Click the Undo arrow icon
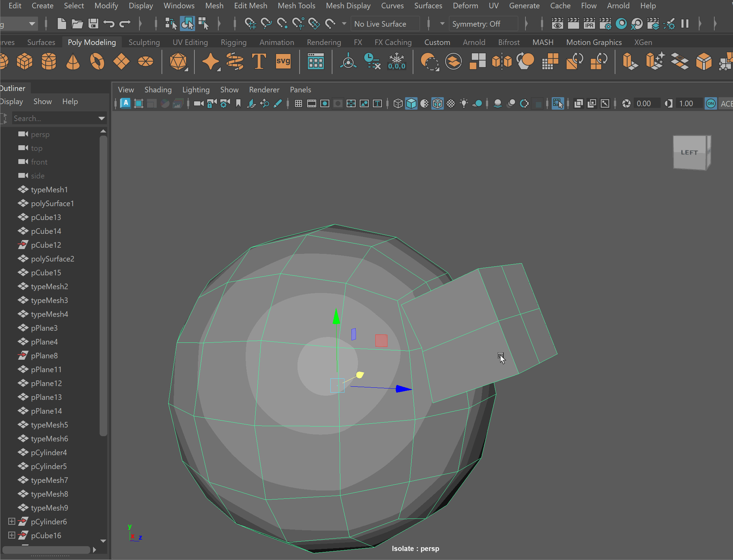 109,24
